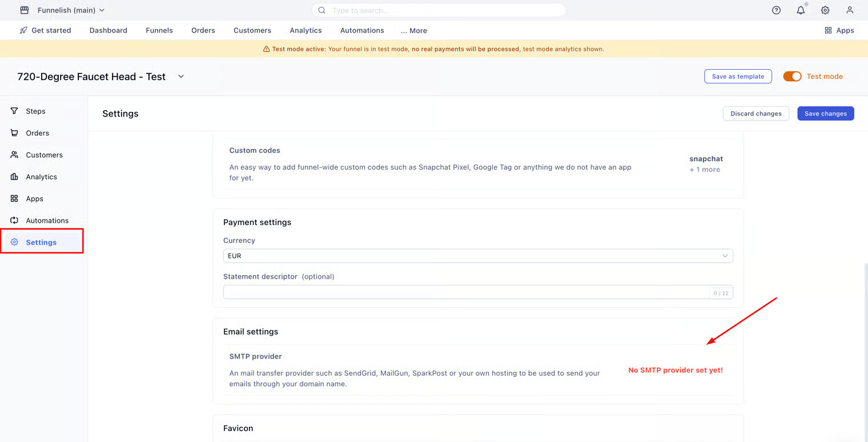Open the EUR currency dropdown
This screenshot has width=868, height=442.
point(477,256)
